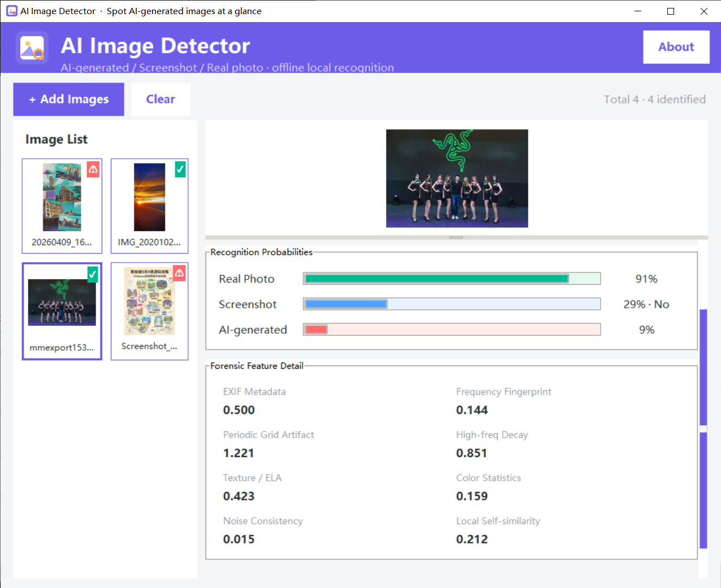Click the Real Photo probability bar
The height and width of the screenshot is (588, 721).
(x=452, y=278)
